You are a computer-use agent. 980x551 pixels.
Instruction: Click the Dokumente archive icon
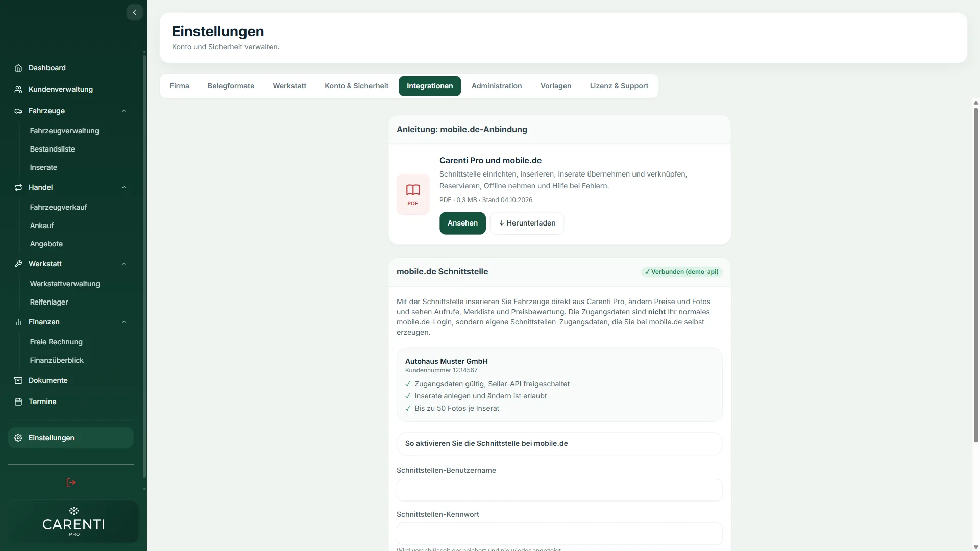point(18,380)
